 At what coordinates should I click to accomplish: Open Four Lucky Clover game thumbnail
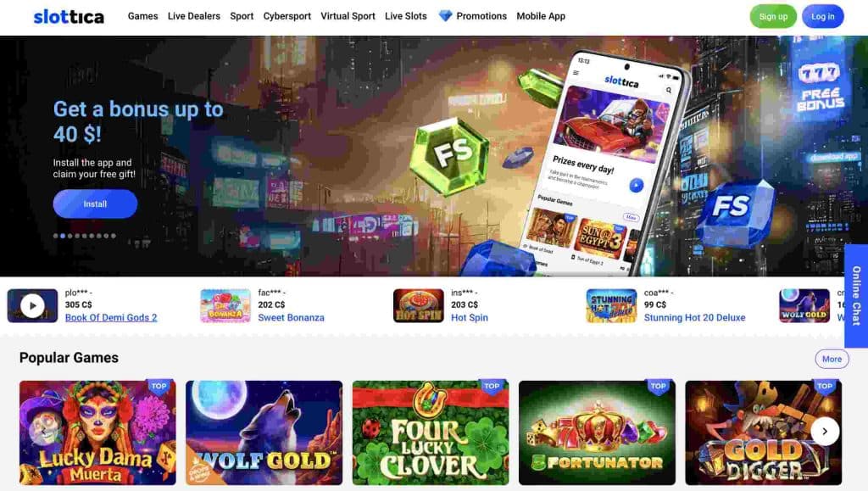pos(431,432)
